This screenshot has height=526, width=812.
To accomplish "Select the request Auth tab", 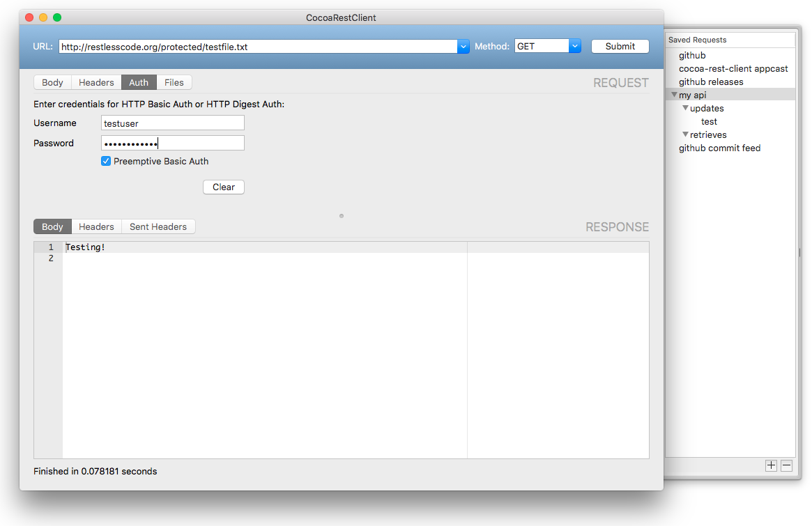I will pos(139,82).
